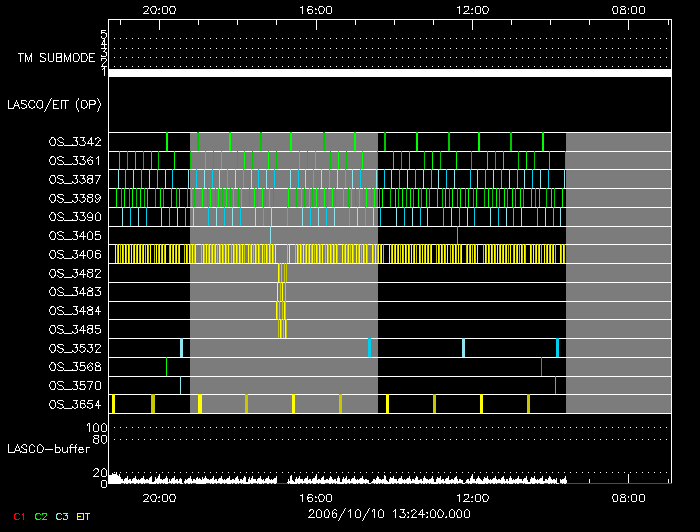Select the OS_3342 row label
700x532 pixels.
click(x=74, y=142)
